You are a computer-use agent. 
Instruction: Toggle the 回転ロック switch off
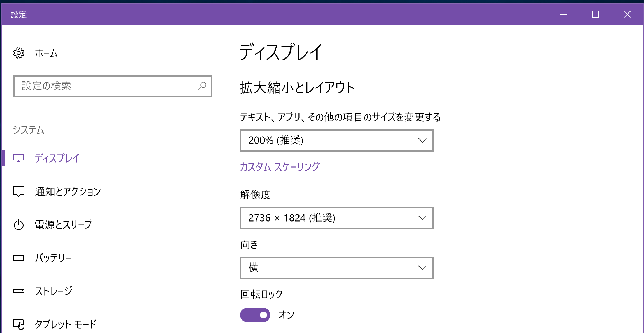coord(255,315)
